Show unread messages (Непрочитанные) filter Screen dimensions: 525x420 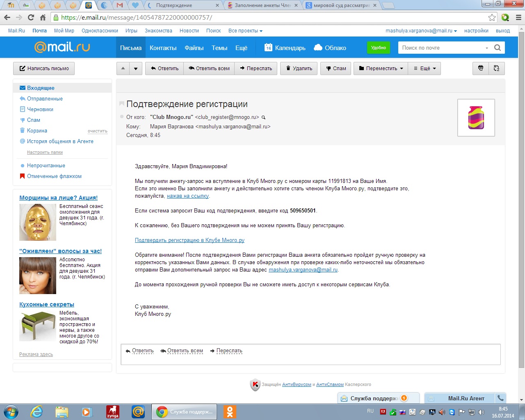pyautogui.click(x=46, y=166)
